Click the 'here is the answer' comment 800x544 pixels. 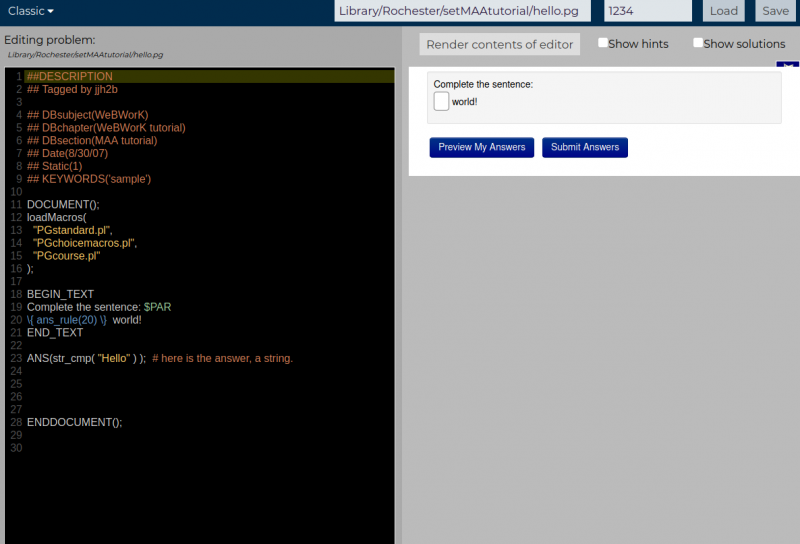222,358
